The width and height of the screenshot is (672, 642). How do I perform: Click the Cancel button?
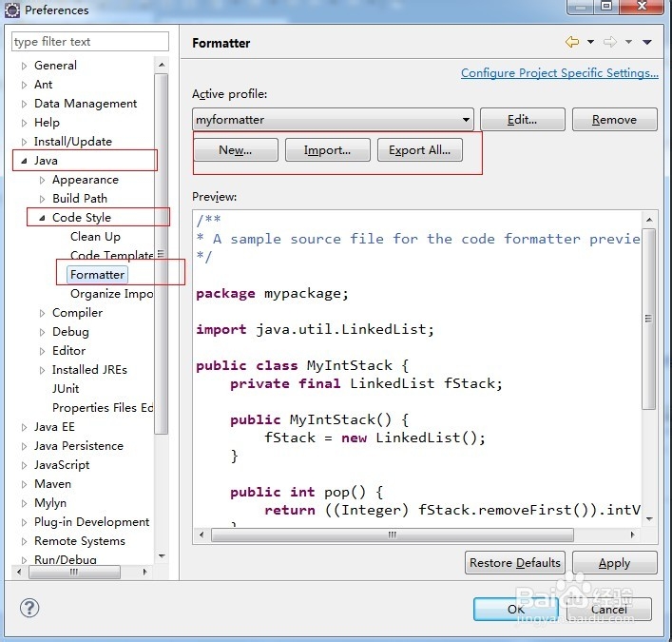point(609,610)
